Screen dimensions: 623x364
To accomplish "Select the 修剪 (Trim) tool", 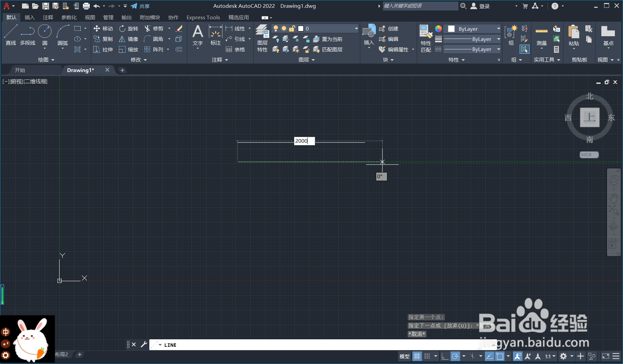I will (154, 29).
